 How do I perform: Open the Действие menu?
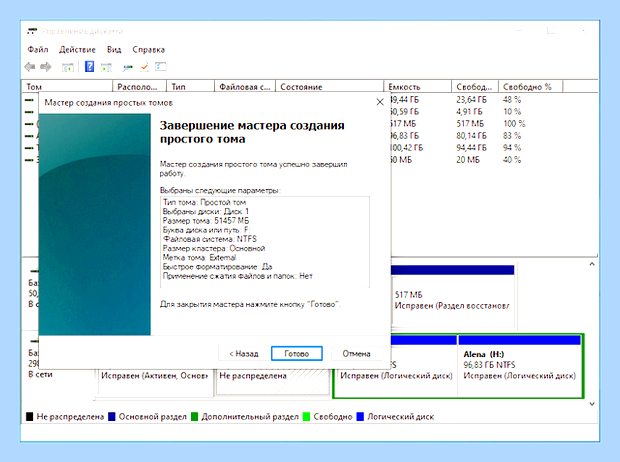tap(78, 49)
